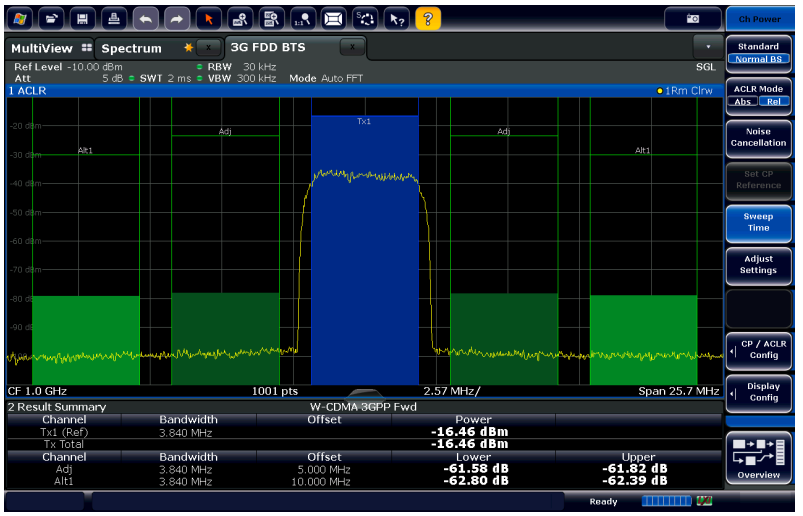Click the green SWT indicator dot

coord(132,78)
